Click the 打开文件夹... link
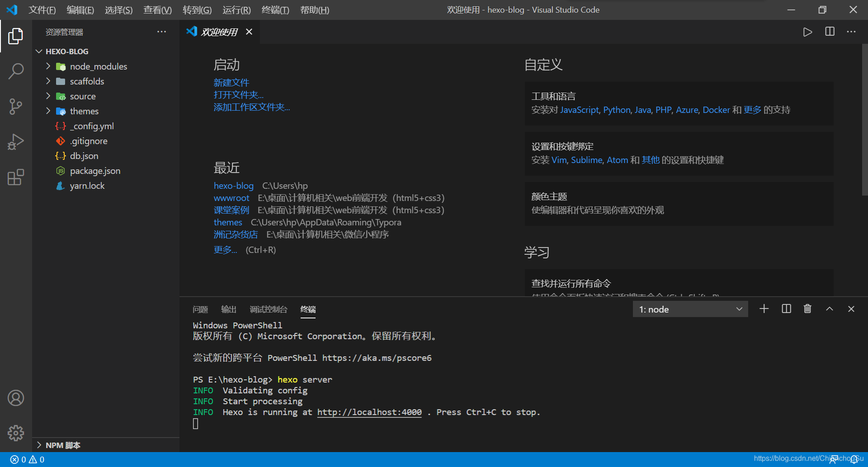The image size is (868, 467). [238, 95]
